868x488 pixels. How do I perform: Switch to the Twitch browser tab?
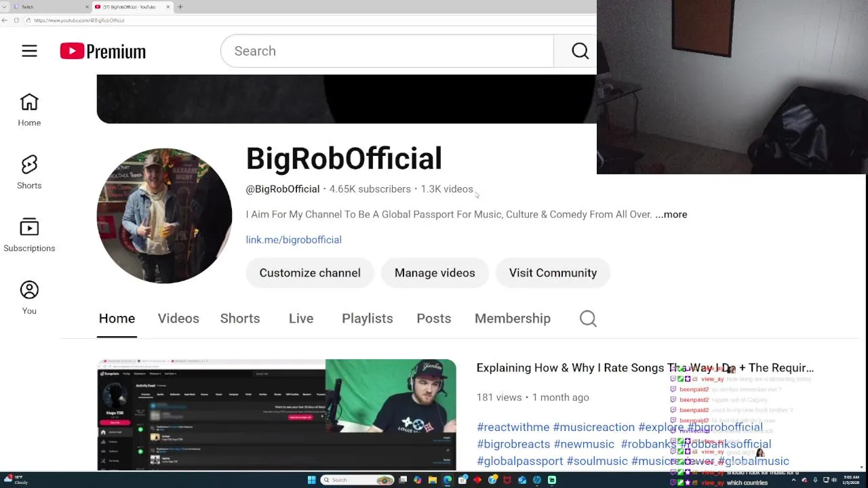click(x=52, y=7)
